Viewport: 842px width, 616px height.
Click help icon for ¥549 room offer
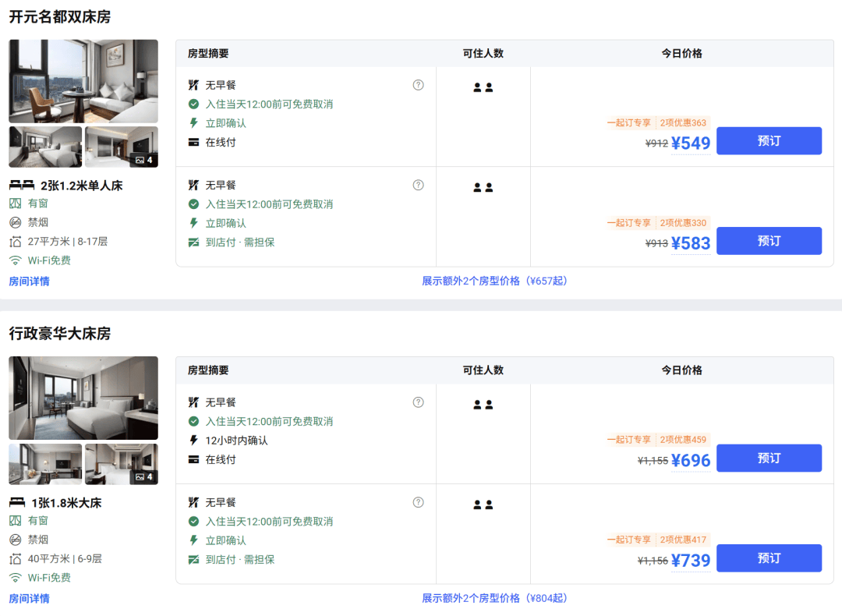(419, 85)
